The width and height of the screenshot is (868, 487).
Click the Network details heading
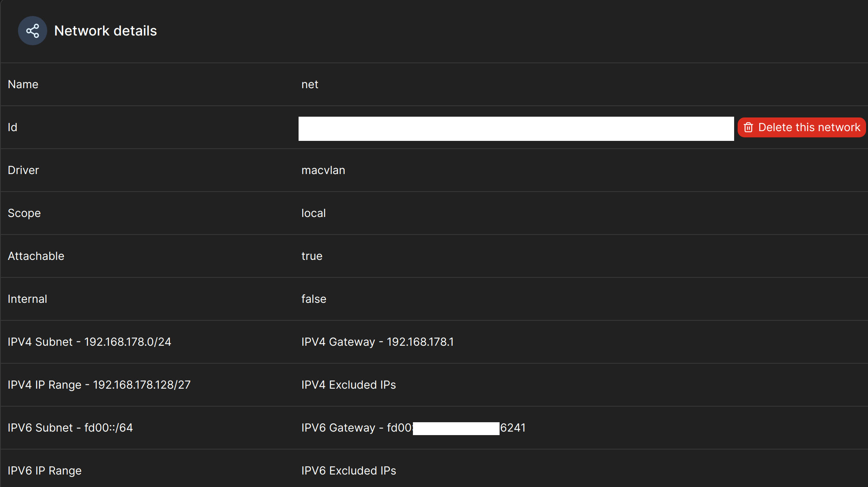(105, 30)
